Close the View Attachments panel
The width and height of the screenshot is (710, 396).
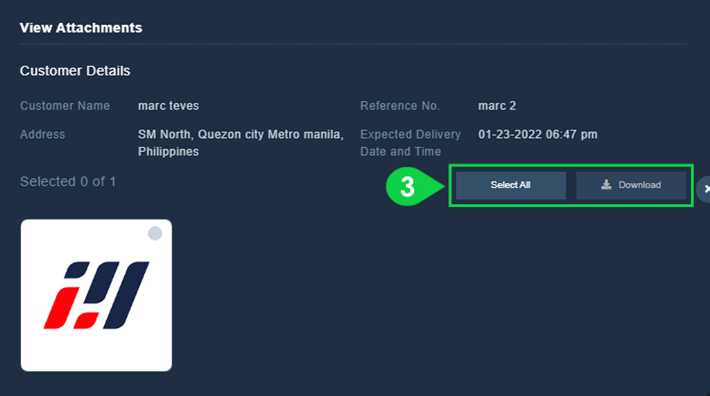click(x=704, y=189)
